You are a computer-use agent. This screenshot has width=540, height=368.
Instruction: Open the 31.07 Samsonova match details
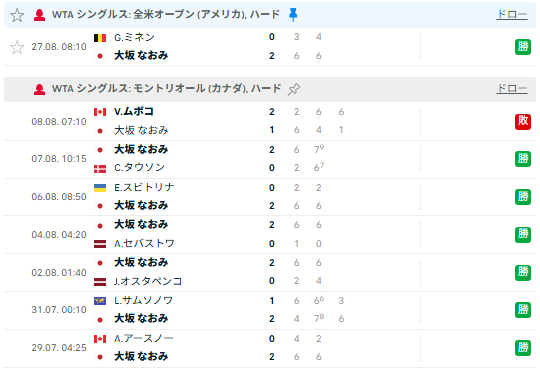[270, 310]
